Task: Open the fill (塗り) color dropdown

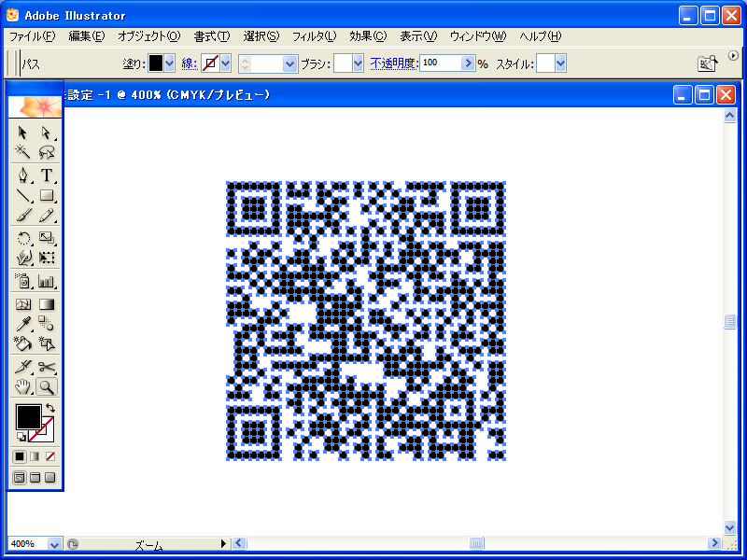Action: [170, 63]
